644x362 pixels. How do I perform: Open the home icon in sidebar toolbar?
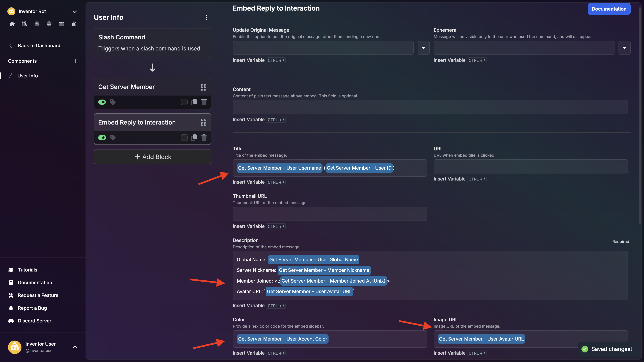(12, 24)
